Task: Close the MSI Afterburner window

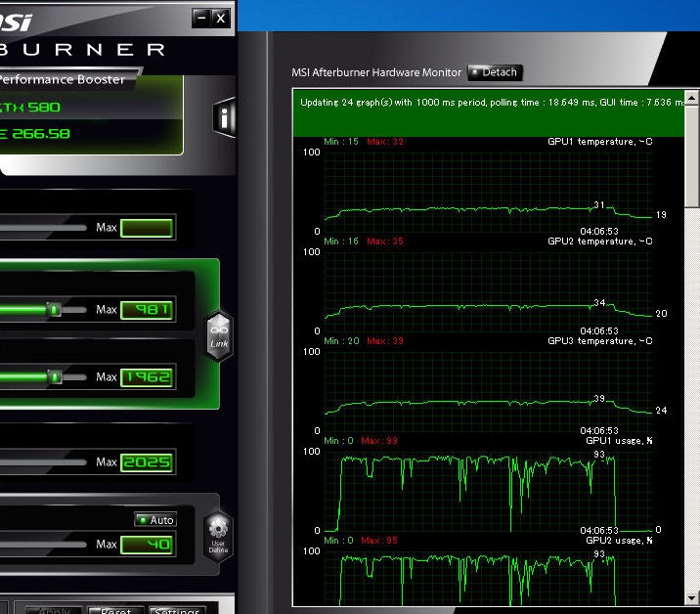Action: (221, 18)
